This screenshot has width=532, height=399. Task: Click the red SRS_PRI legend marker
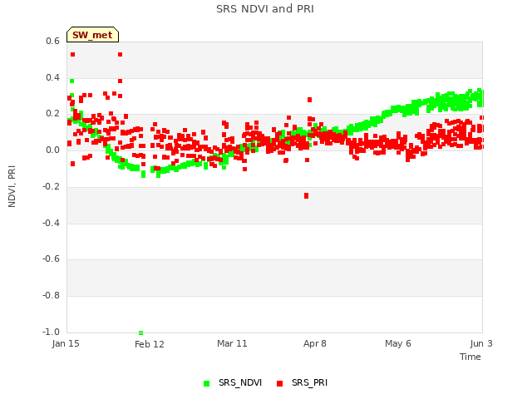pos(279,383)
